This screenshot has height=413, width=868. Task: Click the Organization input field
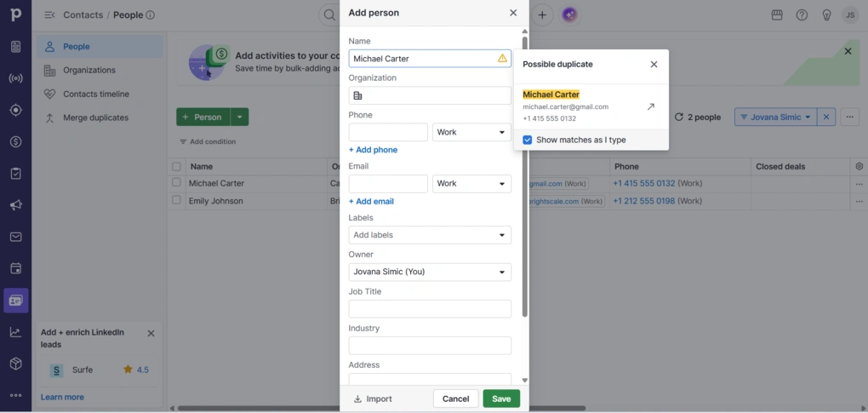pyautogui.click(x=430, y=95)
